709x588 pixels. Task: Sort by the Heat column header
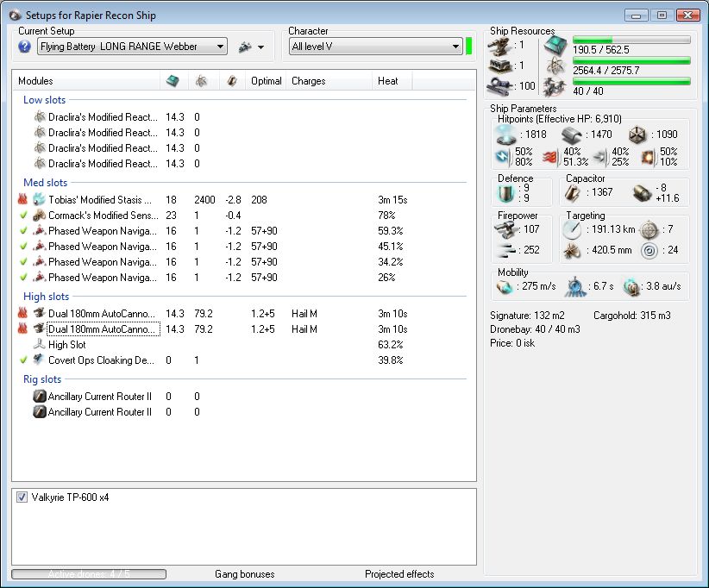point(388,81)
